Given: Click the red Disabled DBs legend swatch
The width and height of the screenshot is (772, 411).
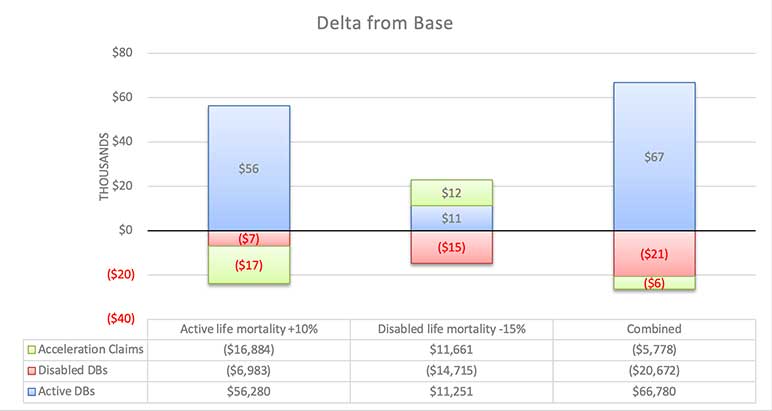Looking at the screenshot, I should pyautogui.click(x=31, y=369).
